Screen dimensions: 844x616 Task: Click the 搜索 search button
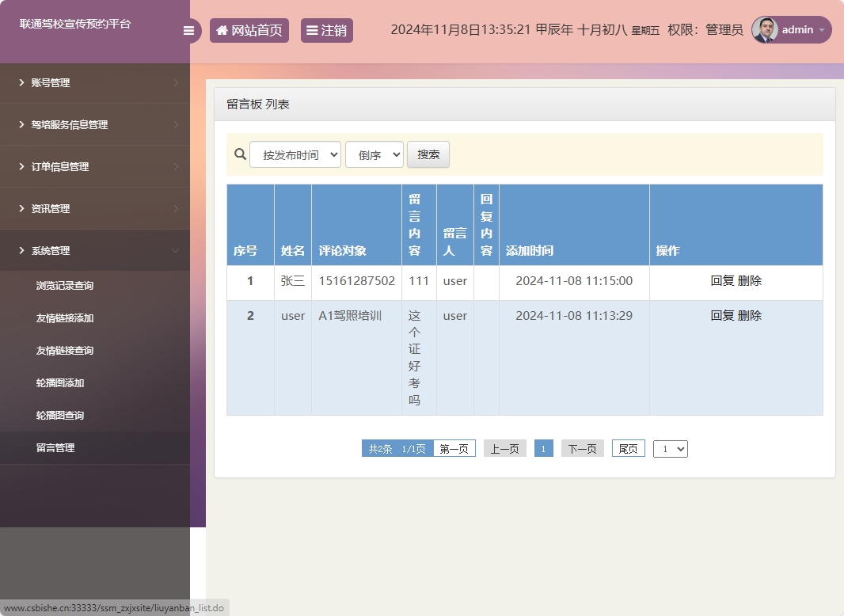428,154
